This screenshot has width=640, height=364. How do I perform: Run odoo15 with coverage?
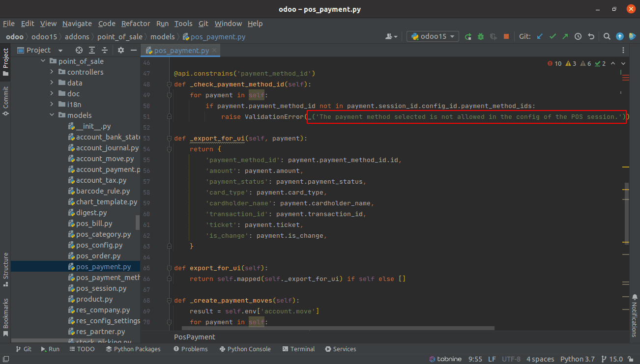pyautogui.click(x=493, y=36)
